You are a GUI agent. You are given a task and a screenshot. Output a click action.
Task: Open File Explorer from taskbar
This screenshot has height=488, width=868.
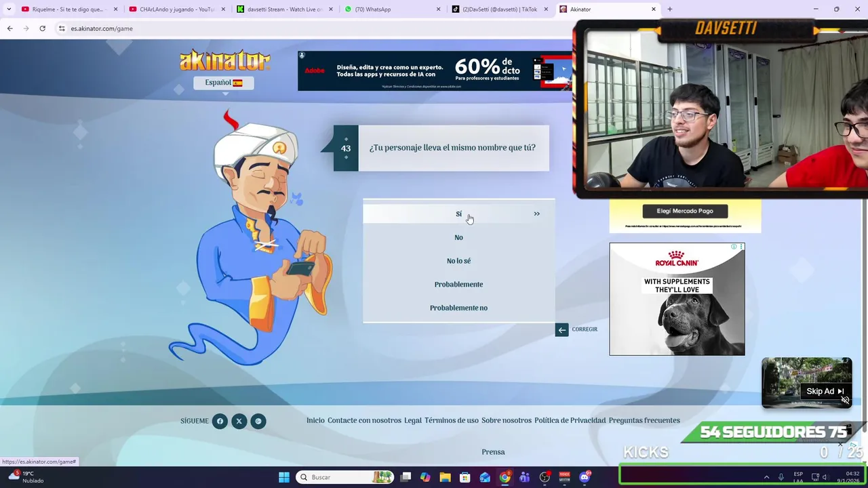445,477
